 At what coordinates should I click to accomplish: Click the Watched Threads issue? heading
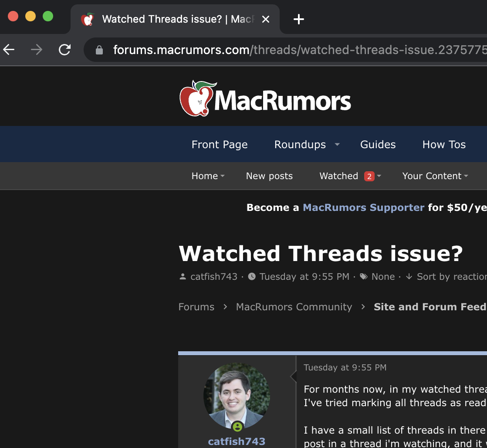[321, 254]
